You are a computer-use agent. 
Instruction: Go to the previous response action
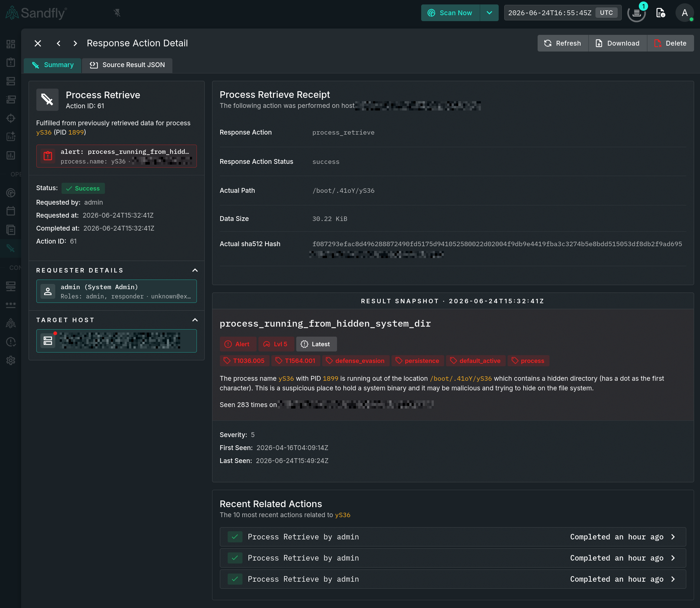click(59, 43)
